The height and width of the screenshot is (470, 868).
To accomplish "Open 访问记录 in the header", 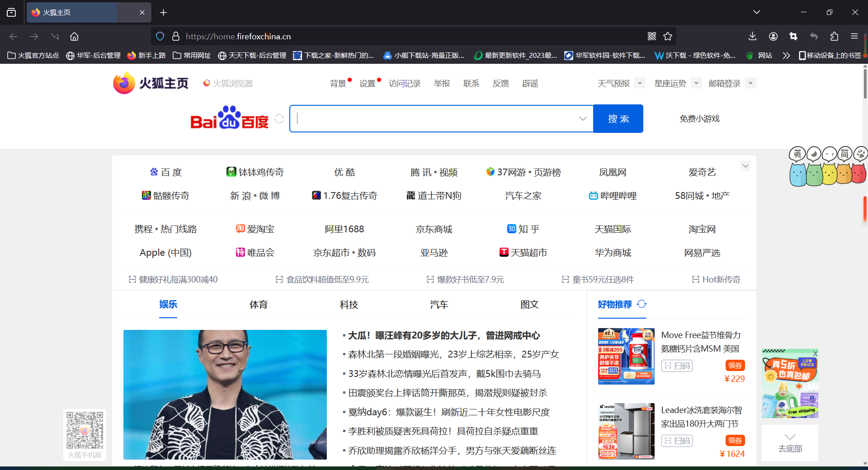I will tap(405, 84).
